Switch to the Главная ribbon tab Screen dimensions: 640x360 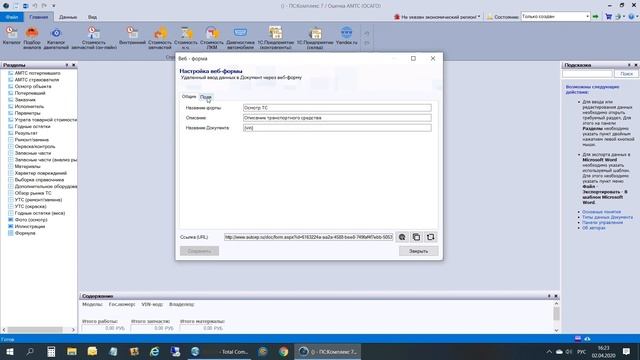[39, 17]
